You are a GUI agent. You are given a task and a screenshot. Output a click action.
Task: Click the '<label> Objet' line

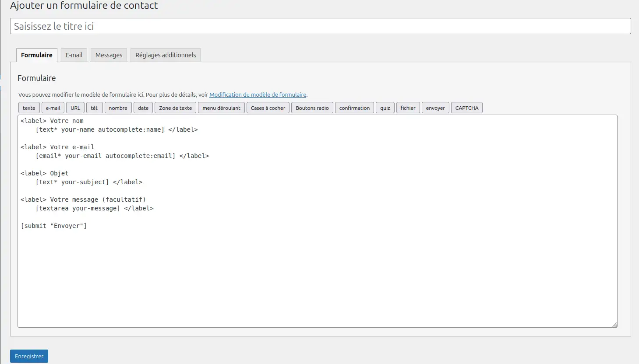tap(45, 173)
